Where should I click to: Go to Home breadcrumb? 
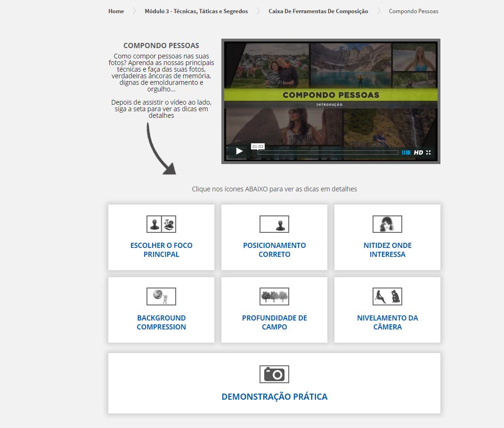pyautogui.click(x=116, y=11)
